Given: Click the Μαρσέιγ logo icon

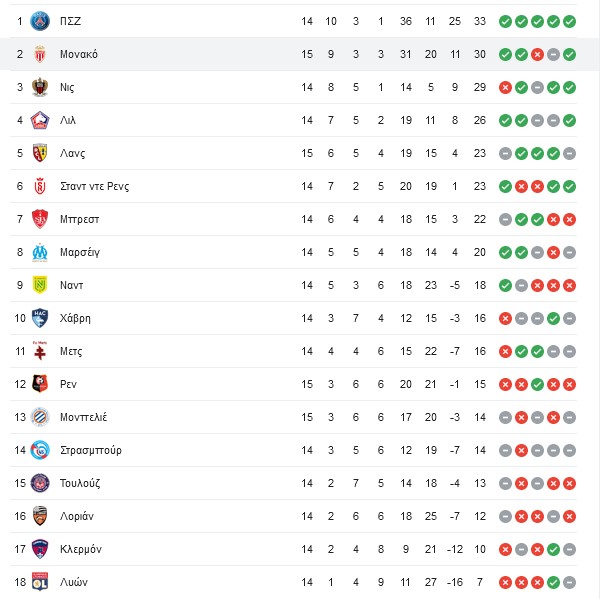Looking at the screenshot, I should click(x=40, y=252).
